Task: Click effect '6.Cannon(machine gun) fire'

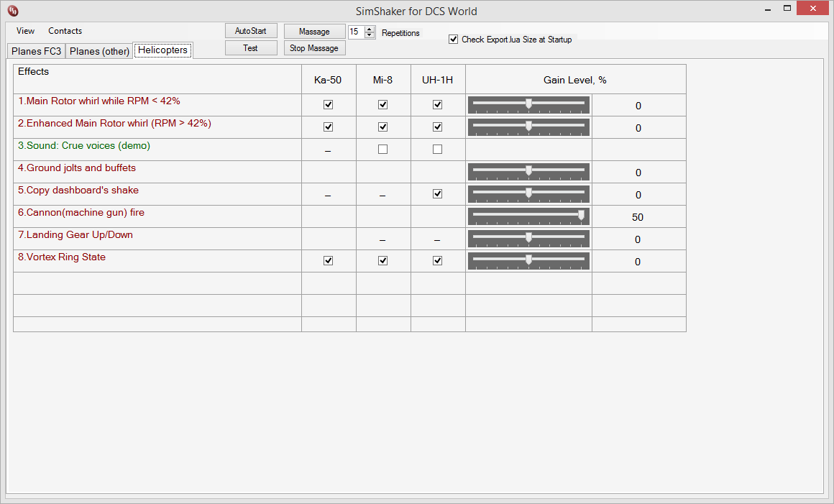Action: click(x=81, y=213)
